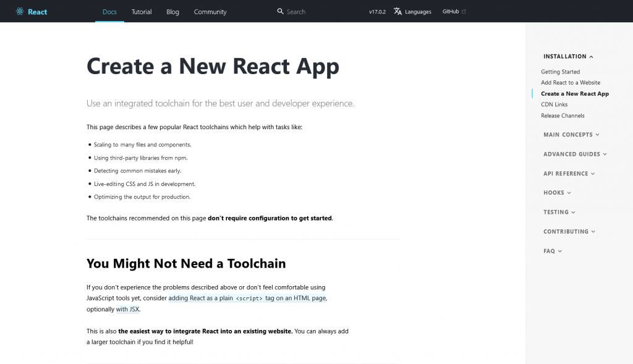This screenshot has height=364, width=633.
Task: Open the Community page
Action: [210, 12]
